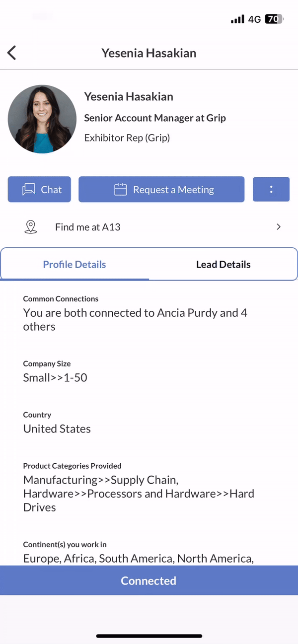Image resolution: width=298 pixels, height=644 pixels.
Task: Tap the Find me at A13 row
Action: [149, 227]
